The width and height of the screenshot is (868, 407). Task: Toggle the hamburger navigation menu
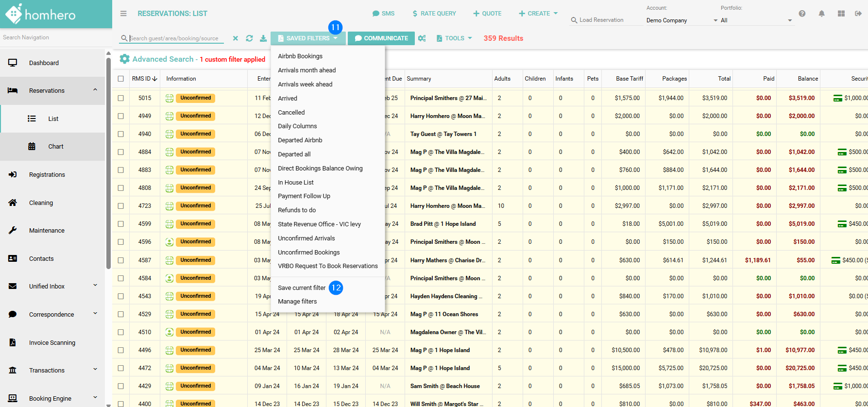[x=123, y=14]
